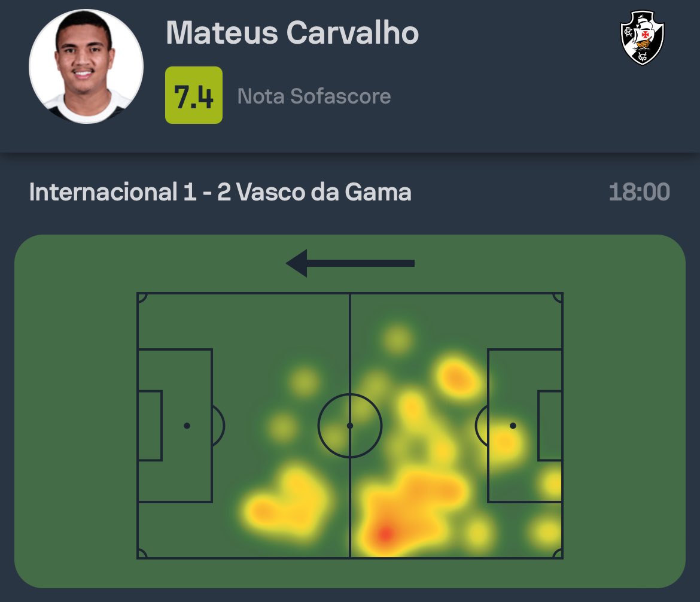The image size is (700, 602).
Task: Click the bottom-right corner arc
Action: (x=558, y=554)
